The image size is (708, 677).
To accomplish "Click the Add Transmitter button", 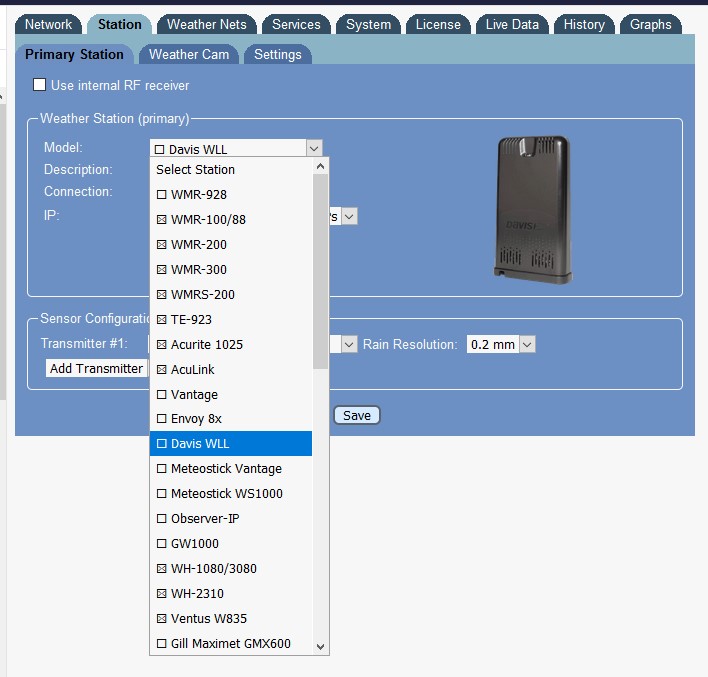I will [x=96, y=369].
